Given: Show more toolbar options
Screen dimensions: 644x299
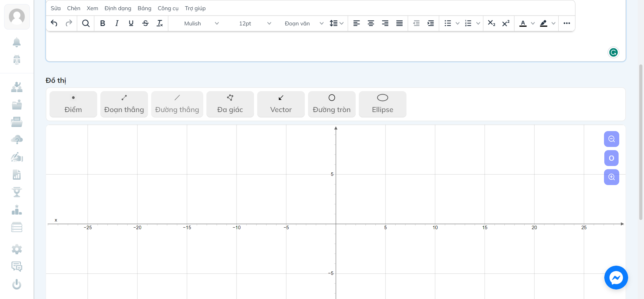Looking at the screenshot, I should (567, 23).
